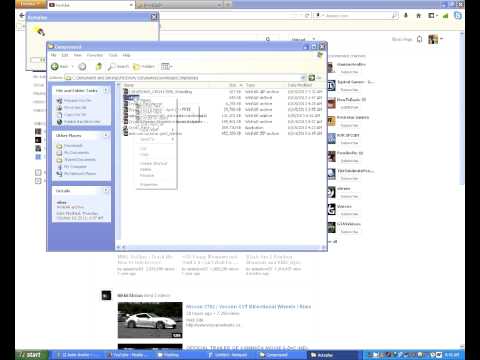Image resolution: width=480 pixels, height=360 pixels.
Task: Choose Properties in the context menu
Action: pyautogui.click(x=149, y=184)
